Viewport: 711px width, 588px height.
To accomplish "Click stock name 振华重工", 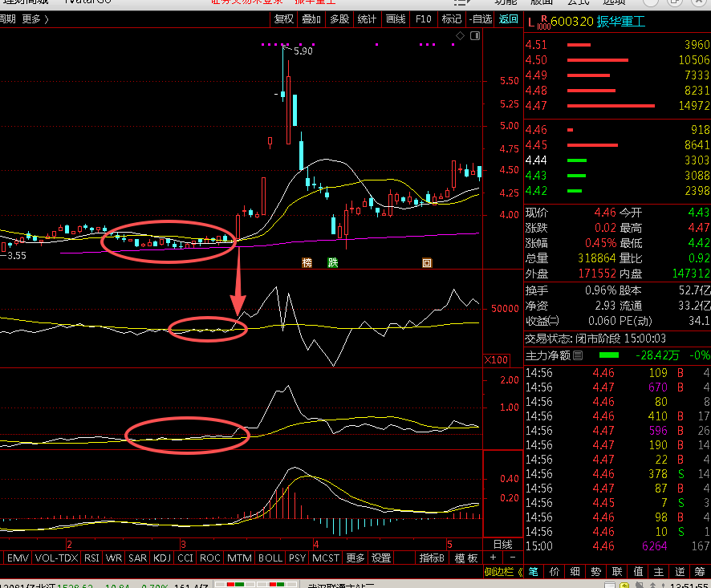I will pyautogui.click(x=620, y=22).
